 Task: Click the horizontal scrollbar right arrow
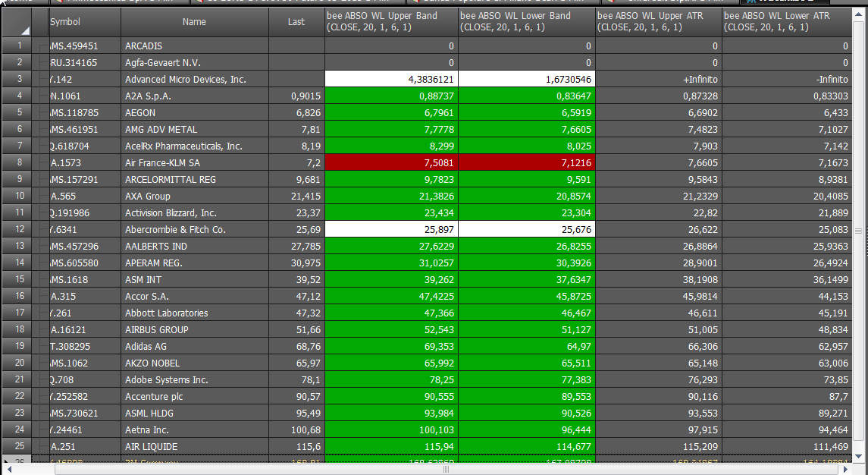tap(845, 470)
